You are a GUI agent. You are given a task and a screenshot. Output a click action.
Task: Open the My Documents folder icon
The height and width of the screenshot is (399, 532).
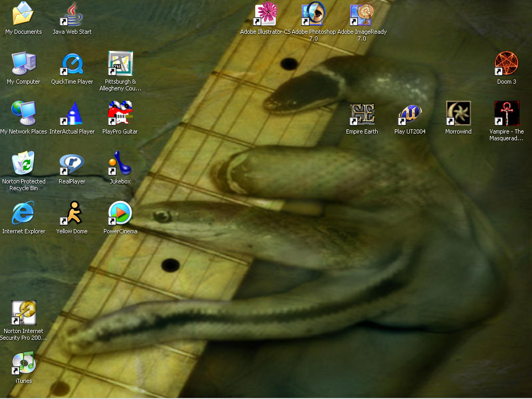[23, 14]
